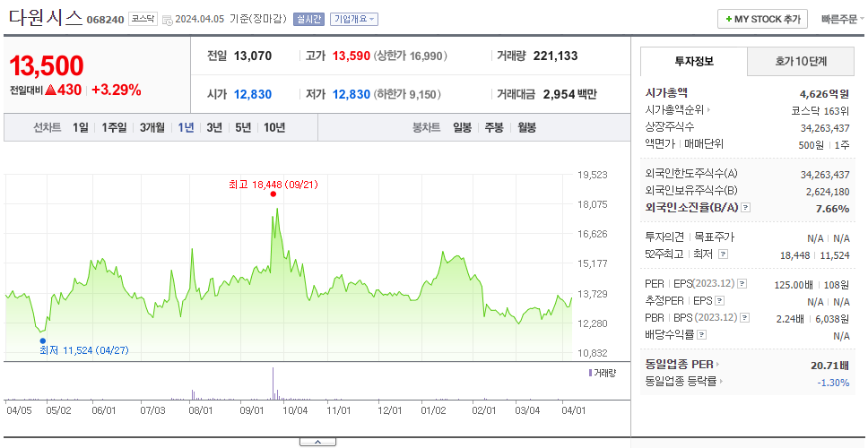Click the stock code 068240
The height and width of the screenshot is (448, 868).
[x=105, y=21]
